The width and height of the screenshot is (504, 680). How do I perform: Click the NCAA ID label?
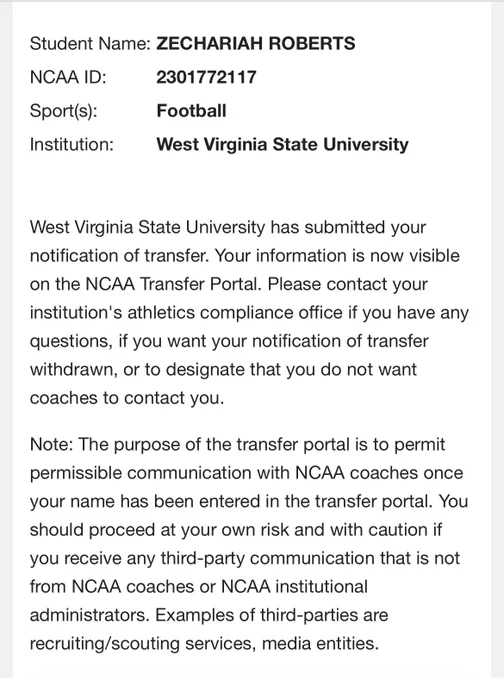pos(68,77)
